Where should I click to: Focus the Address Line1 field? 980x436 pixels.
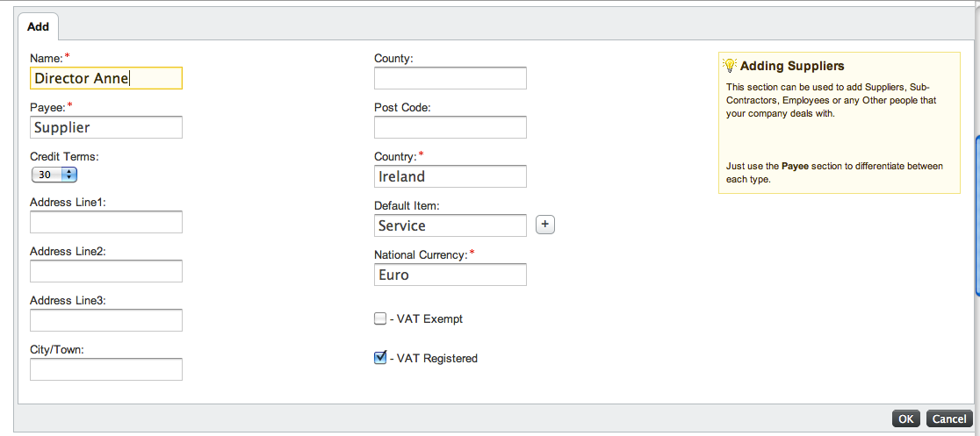[106, 222]
